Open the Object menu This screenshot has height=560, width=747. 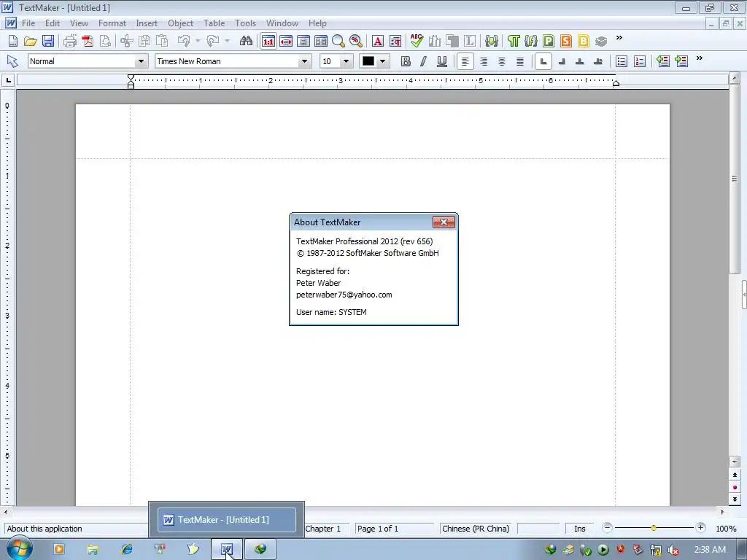[x=180, y=23]
